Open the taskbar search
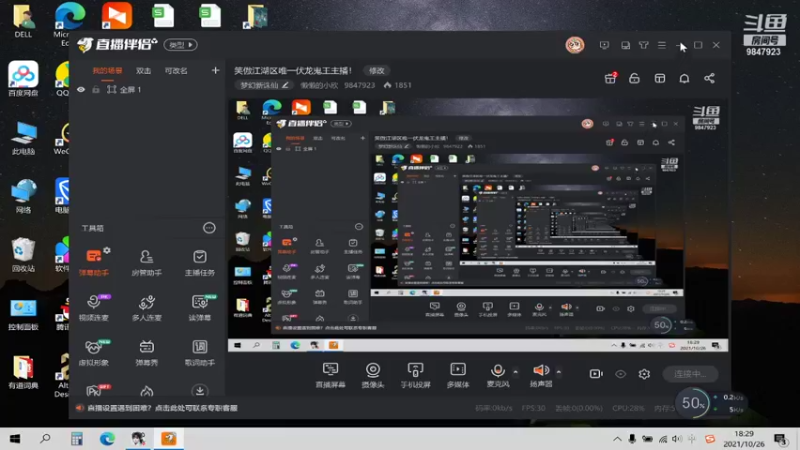Viewport: 800px width, 450px height. pyautogui.click(x=45, y=439)
